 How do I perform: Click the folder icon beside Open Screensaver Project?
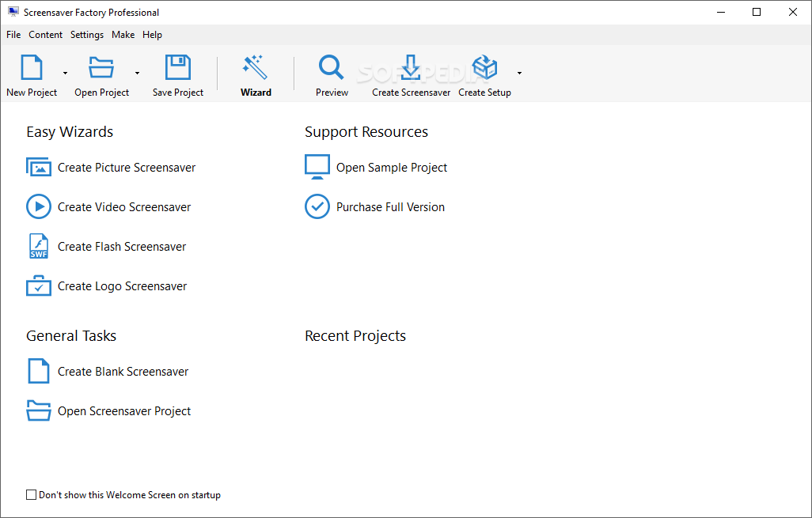(x=39, y=411)
